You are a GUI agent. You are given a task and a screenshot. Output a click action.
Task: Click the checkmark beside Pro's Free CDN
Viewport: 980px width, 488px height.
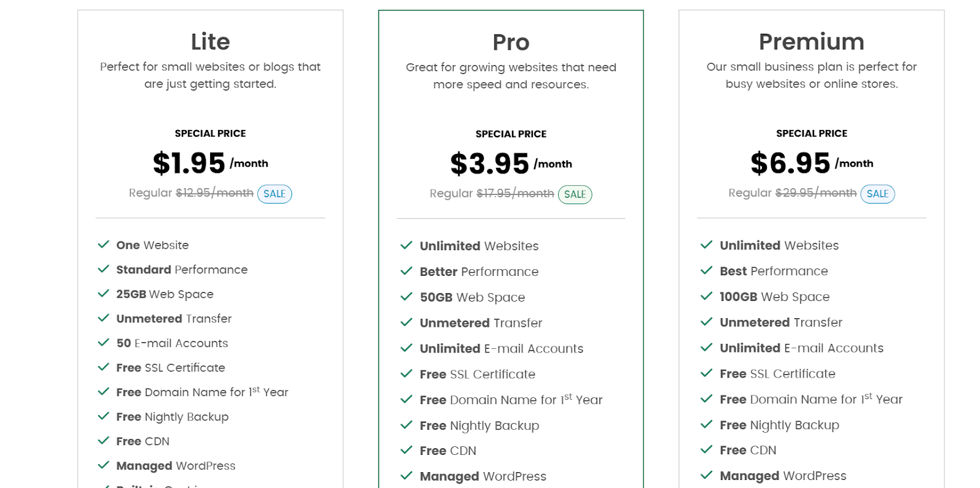pyautogui.click(x=406, y=450)
